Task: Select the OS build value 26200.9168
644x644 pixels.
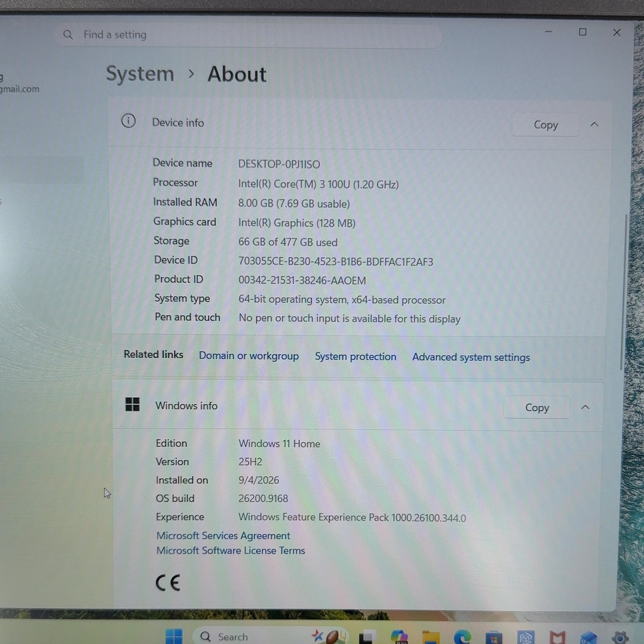Action: [263, 499]
